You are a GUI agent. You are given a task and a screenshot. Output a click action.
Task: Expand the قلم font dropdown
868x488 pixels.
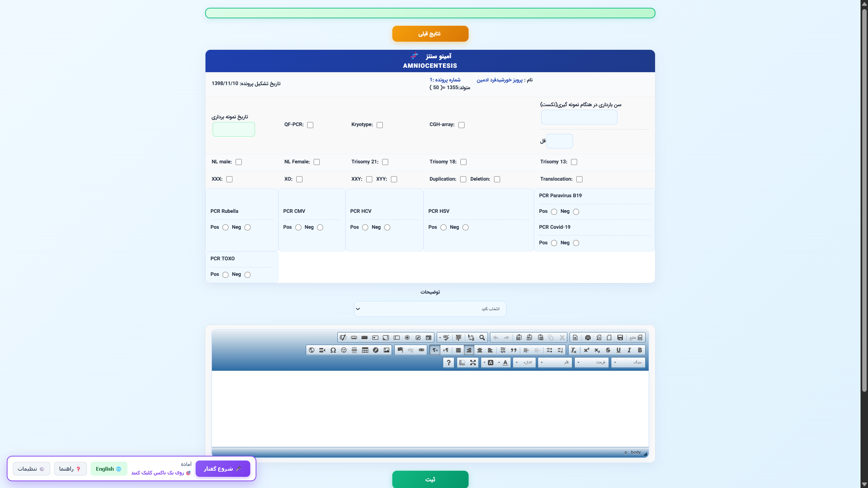coord(555,363)
